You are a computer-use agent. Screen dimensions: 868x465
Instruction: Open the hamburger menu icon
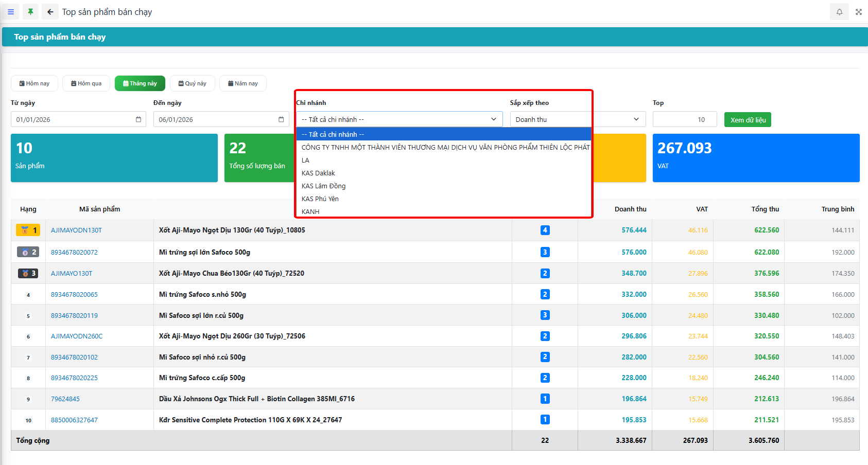pyautogui.click(x=11, y=12)
